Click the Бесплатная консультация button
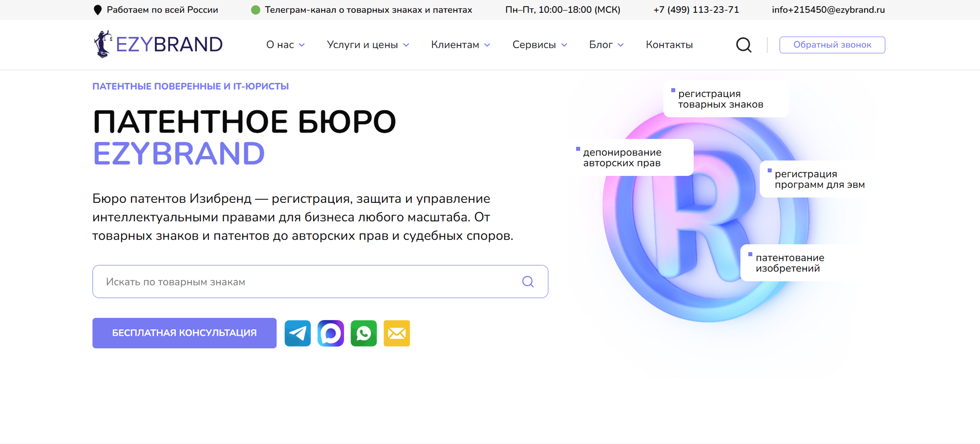 (x=185, y=333)
